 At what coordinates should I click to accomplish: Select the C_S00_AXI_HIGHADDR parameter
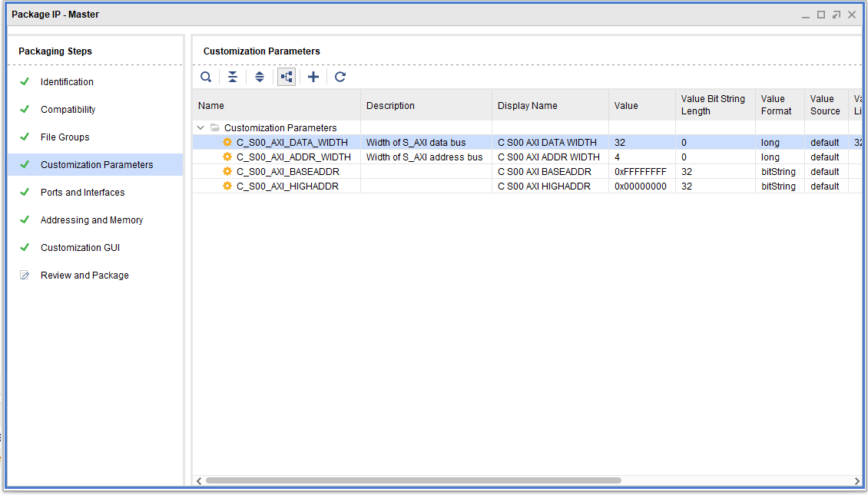coord(287,186)
